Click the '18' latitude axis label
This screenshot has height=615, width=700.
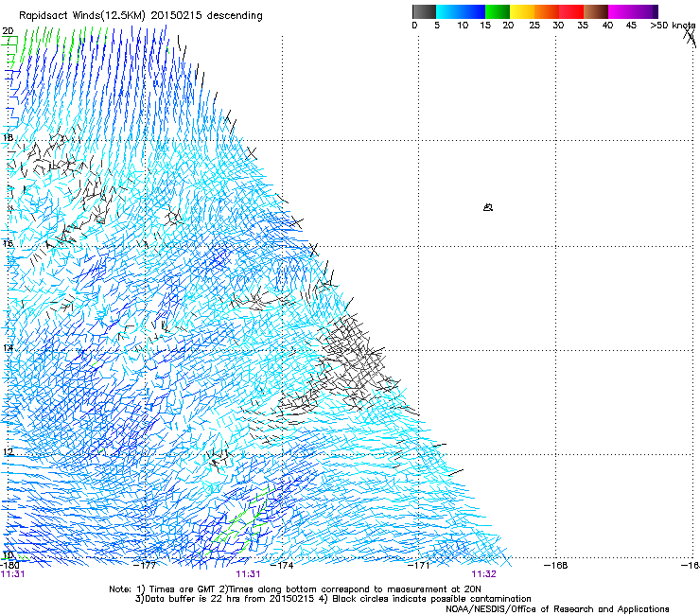point(8,137)
